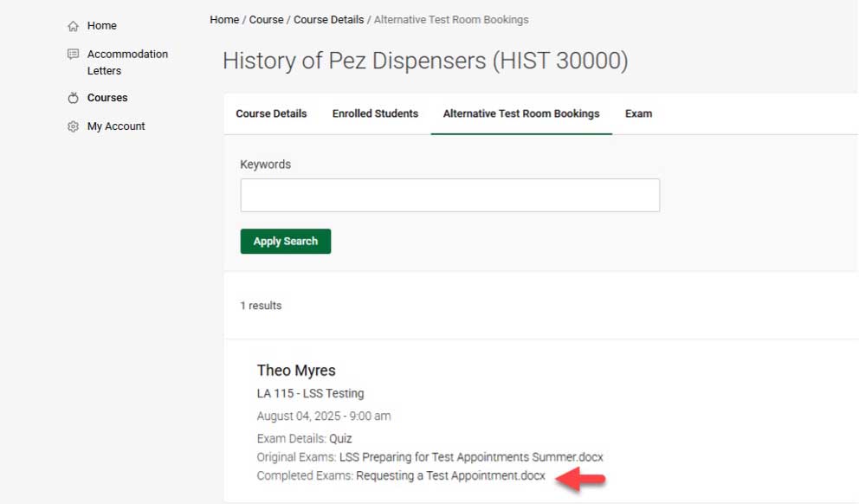This screenshot has width=859, height=504.
Task: Click into the Keywords search field
Action: 449,196
